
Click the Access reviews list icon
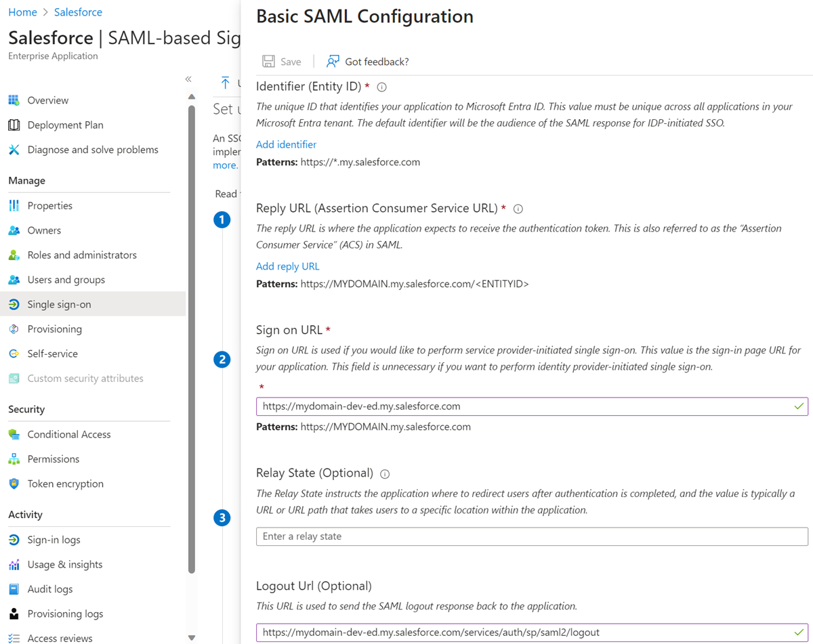[14, 638]
